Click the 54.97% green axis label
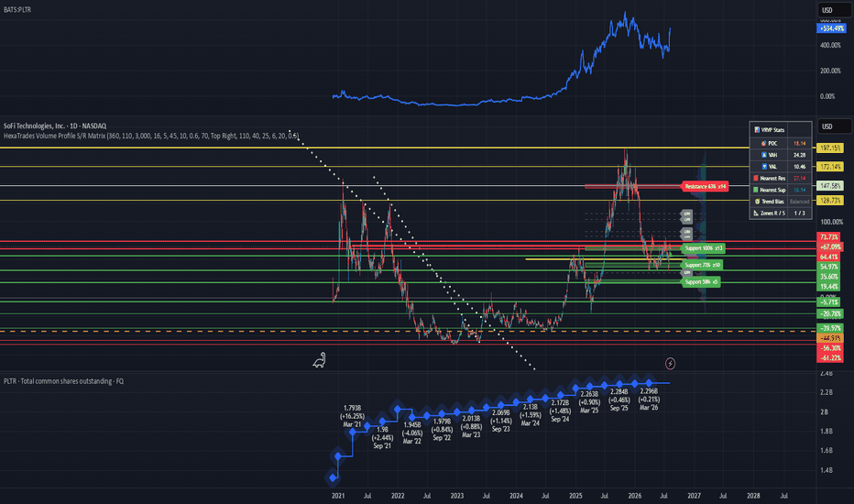This screenshot has width=854, height=504. pyautogui.click(x=829, y=267)
